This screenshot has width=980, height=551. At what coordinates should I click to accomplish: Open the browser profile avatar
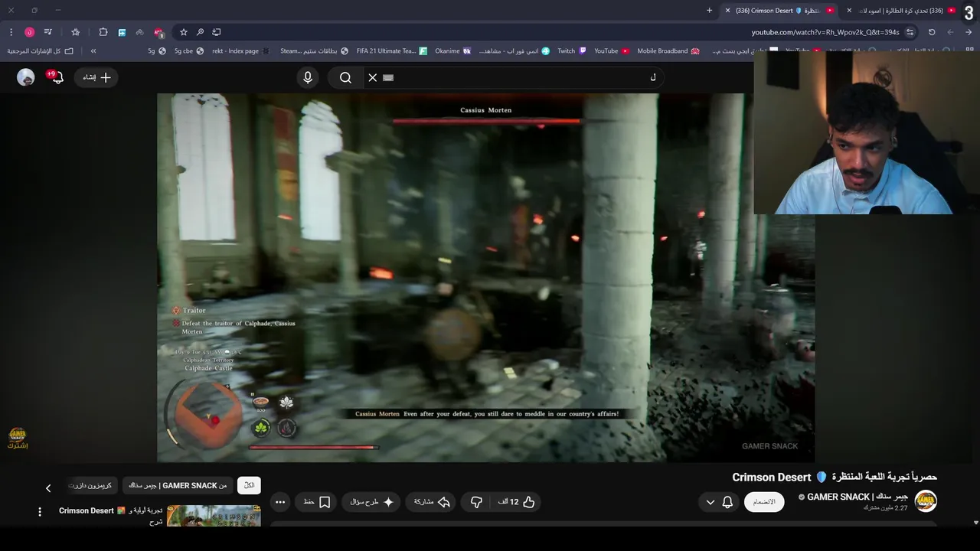coord(29,32)
